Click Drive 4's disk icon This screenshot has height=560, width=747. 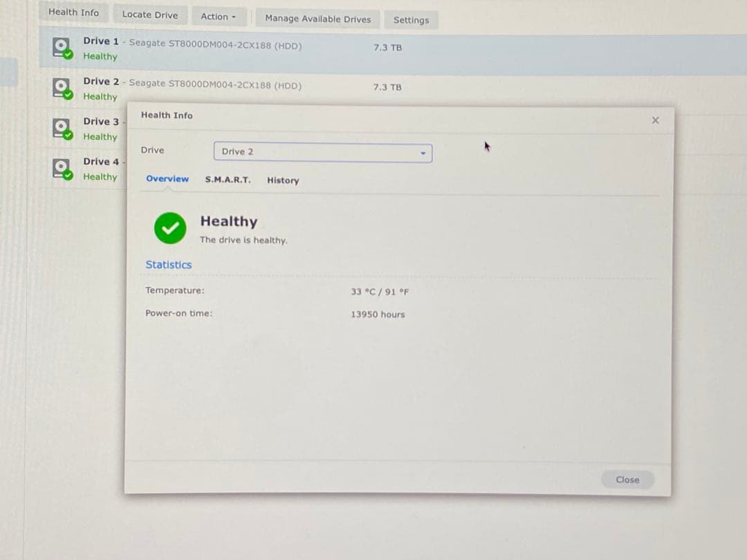pyautogui.click(x=62, y=168)
